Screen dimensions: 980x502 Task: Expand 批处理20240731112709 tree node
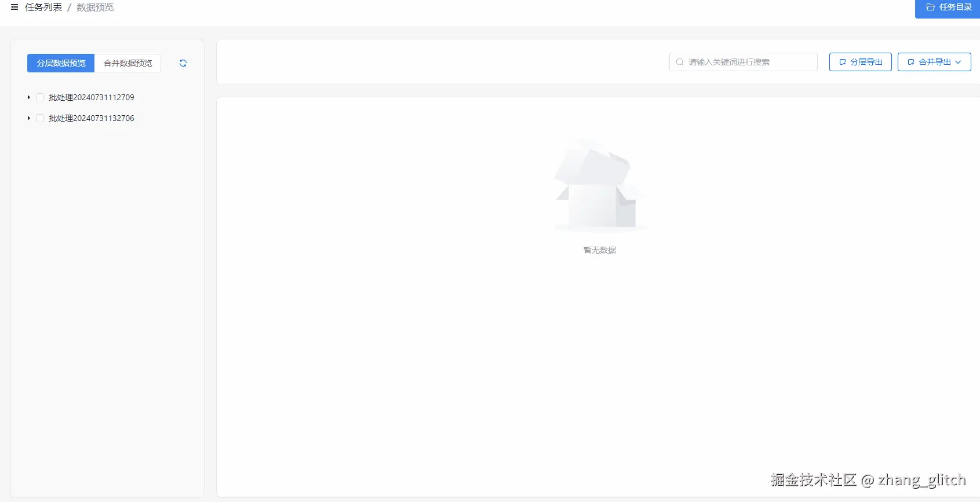(28, 97)
